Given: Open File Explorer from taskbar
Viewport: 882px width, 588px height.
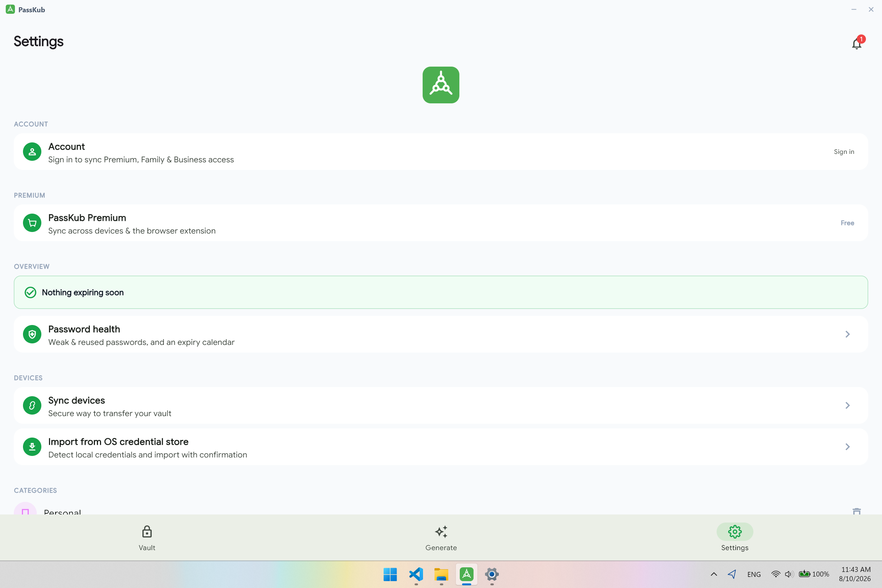Looking at the screenshot, I should [x=441, y=574].
